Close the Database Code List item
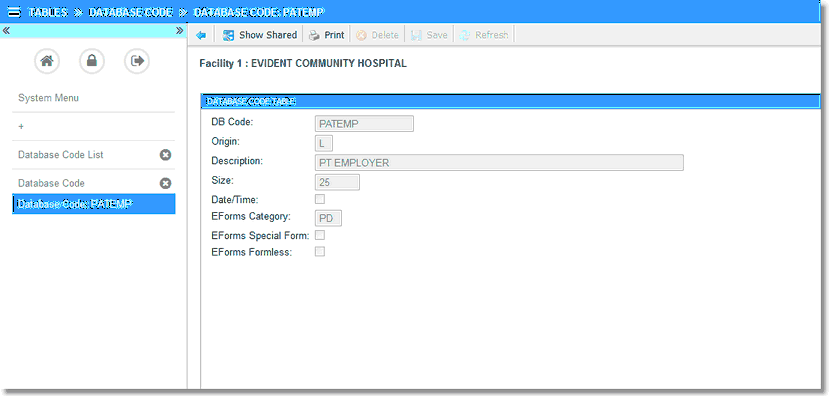 click(166, 155)
